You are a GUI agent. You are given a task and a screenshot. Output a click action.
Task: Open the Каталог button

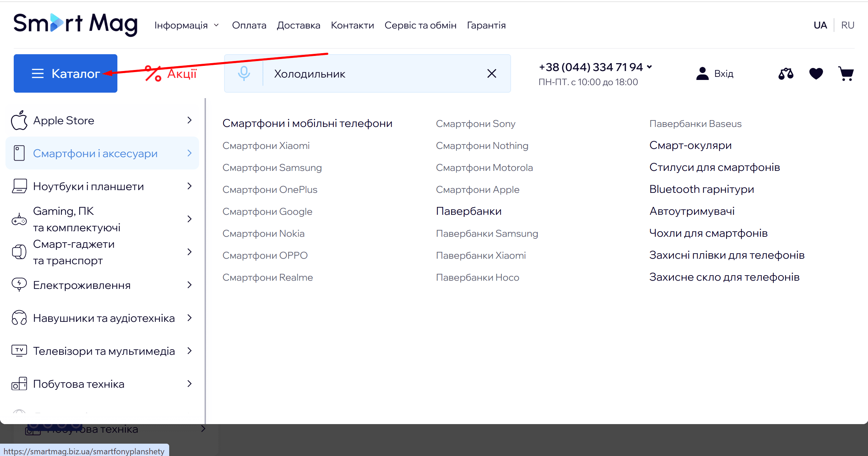click(x=66, y=73)
